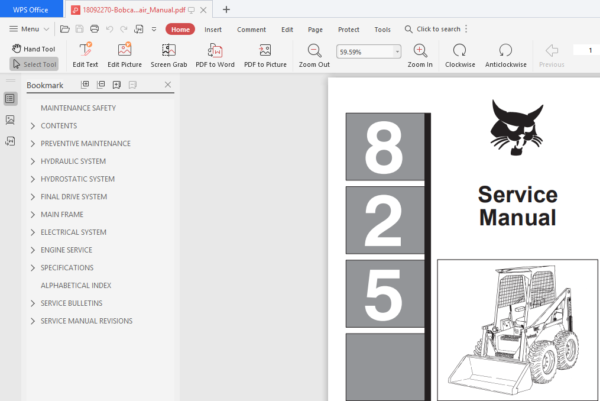The height and width of the screenshot is (401, 600).
Task: Click the Print icon
Action: pos(94,29)
